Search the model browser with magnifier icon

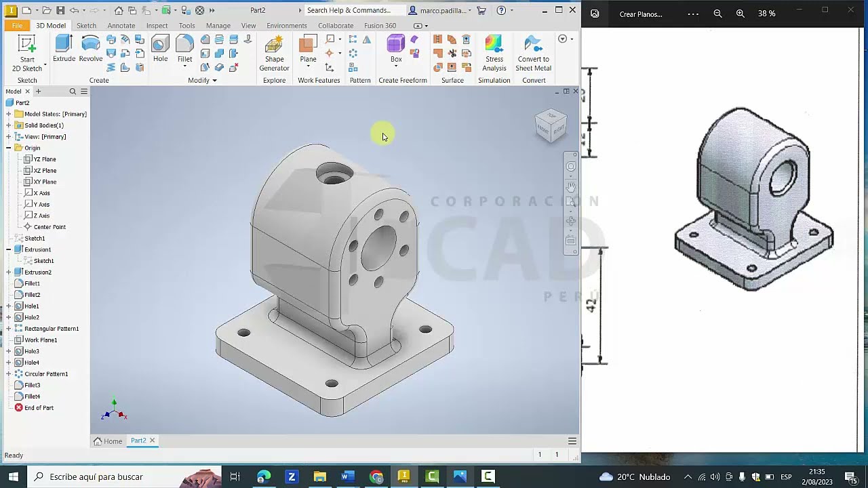click(x=73, y=91)
